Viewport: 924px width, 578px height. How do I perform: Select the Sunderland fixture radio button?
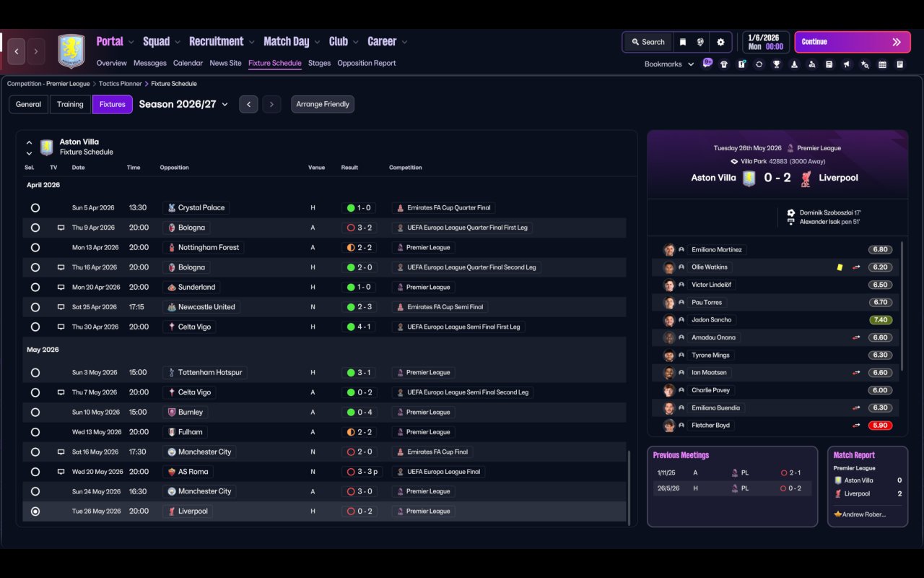click(x=35, y=288)
